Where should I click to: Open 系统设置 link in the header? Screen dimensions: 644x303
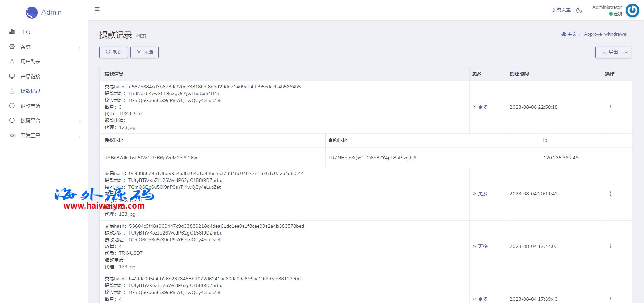(561, 10)
